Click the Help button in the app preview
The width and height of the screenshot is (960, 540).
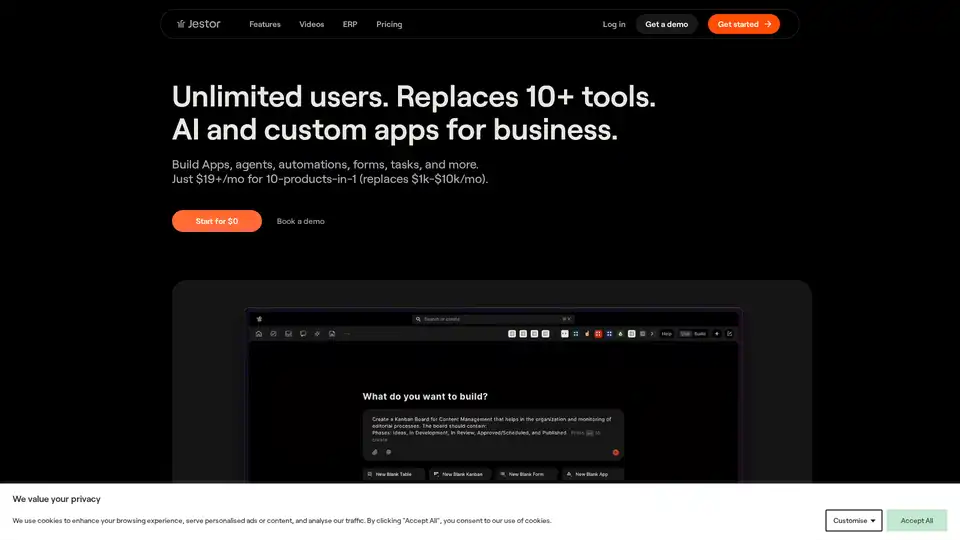tap(666, 333)
